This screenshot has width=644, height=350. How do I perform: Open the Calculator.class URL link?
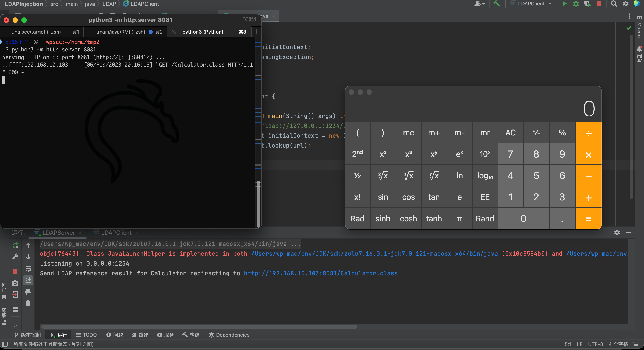pos(320,273)
